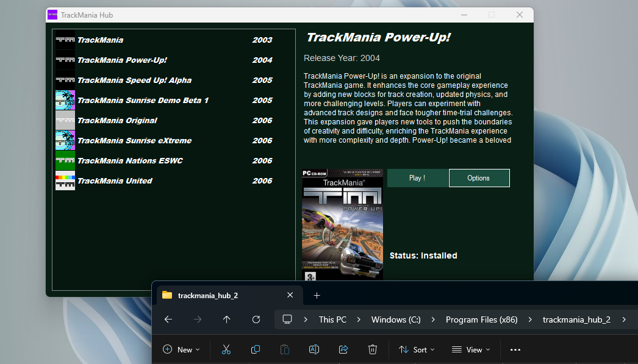Click the TrackMania Nations ESWC green icon
Viewport: 638px width, 364px height.
[65, 160]
